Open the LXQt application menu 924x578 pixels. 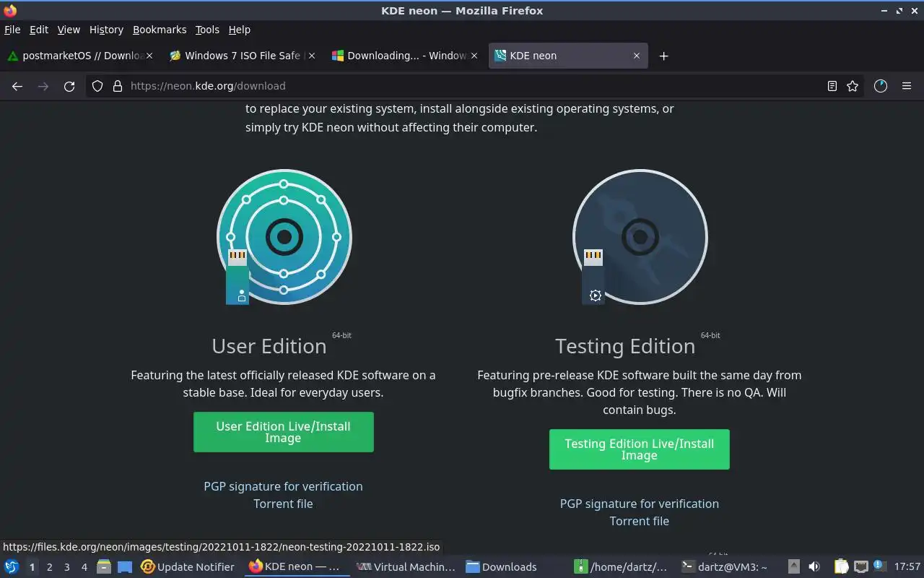[12, 566]
